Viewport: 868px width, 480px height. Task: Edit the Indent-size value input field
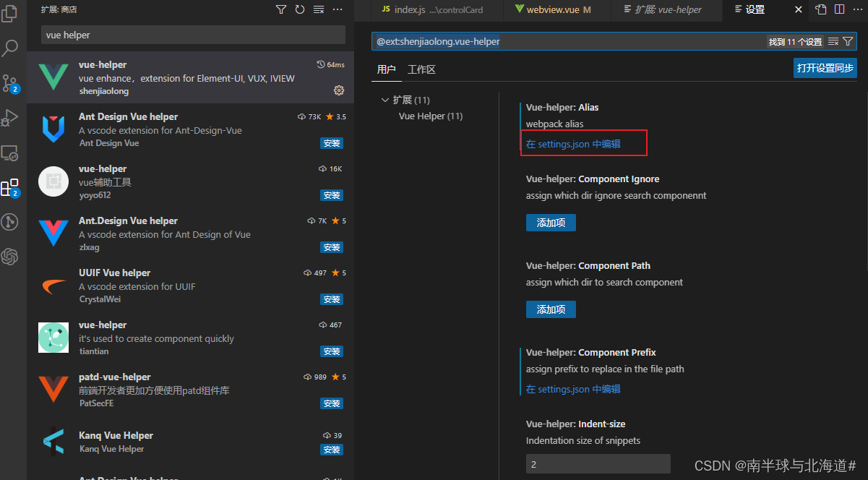coord(598,463)
